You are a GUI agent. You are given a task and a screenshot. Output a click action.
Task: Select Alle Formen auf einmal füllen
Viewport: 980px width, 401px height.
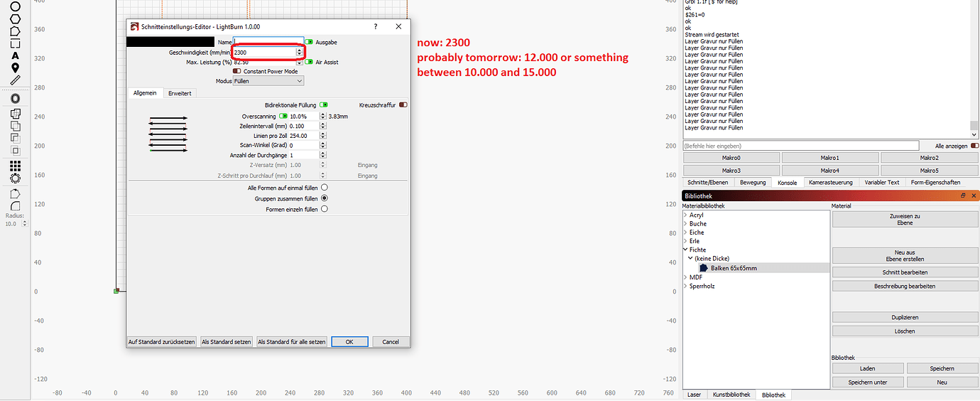point(325,188)
